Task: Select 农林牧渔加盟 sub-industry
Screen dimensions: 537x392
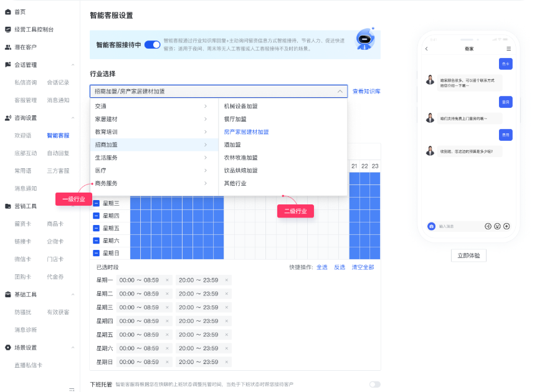Action: [240, 158]
